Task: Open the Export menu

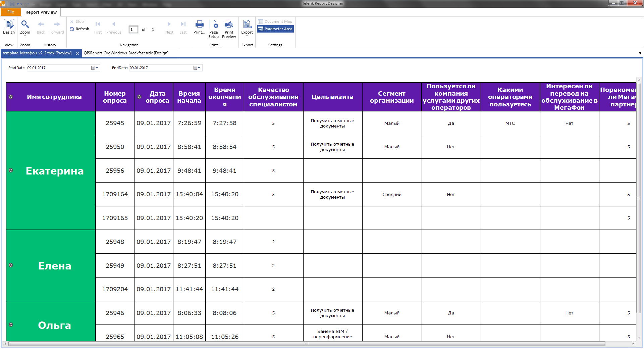Action: click(247, 29)
